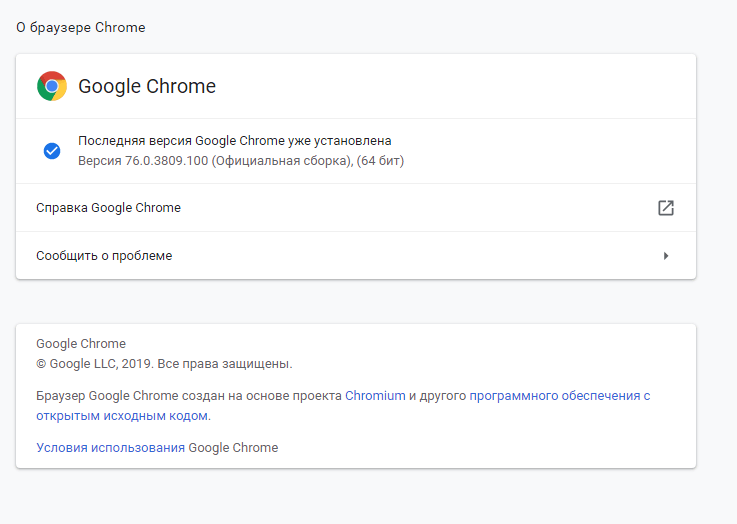
Task: Click the "Google Chrome" label above the copyright
Action: pyautogui.click(x=81, y=344)
